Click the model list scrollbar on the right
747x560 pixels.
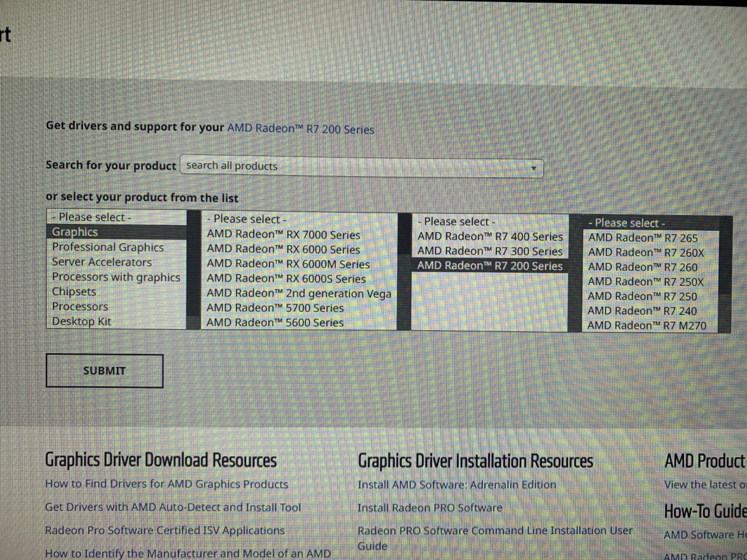[x=726, y=275]
